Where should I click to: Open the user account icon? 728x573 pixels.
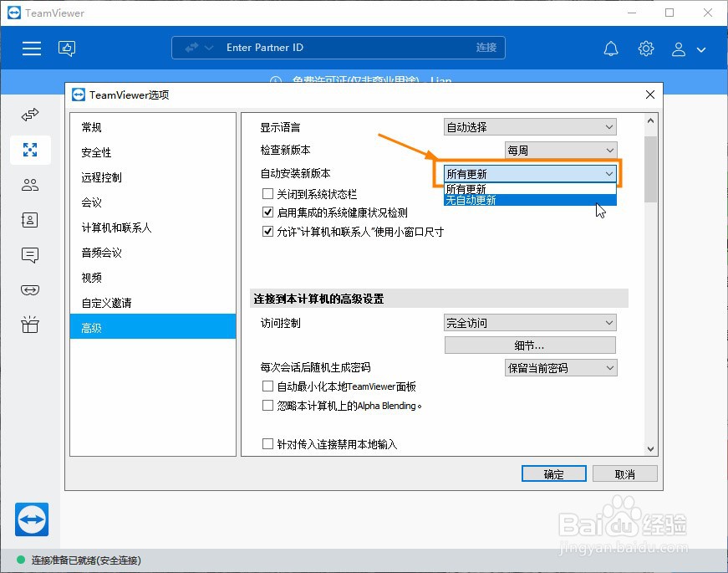pos(679,49)
